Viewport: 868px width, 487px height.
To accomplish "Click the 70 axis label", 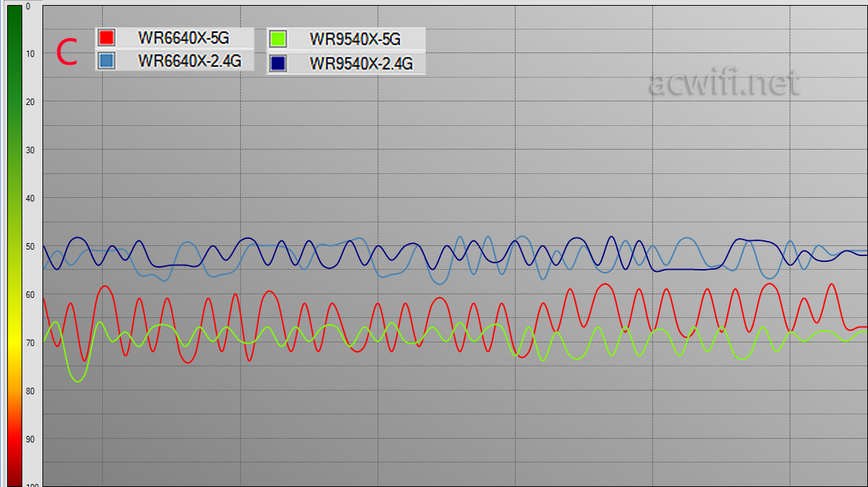I will tap(29, 342).
